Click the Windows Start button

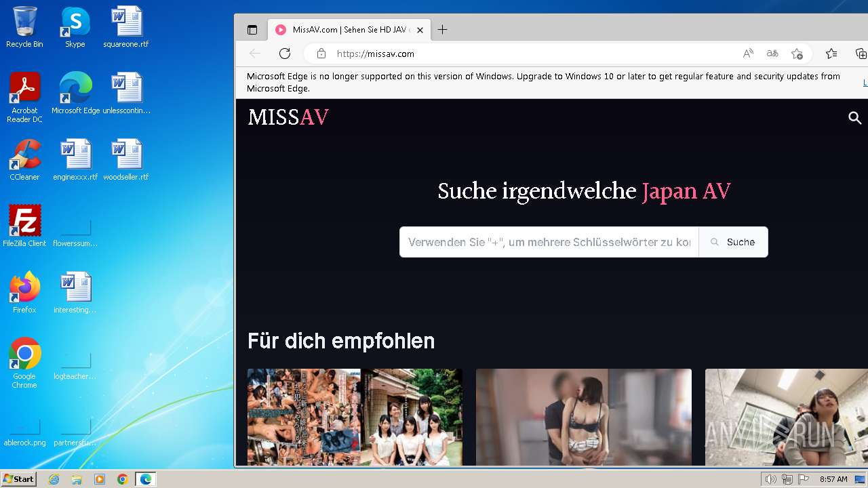pos(18,479)
